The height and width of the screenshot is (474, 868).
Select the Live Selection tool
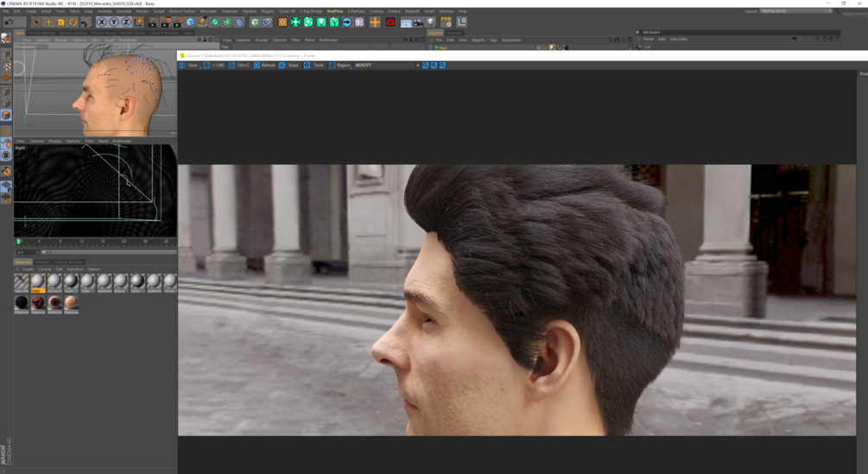coord(36,22)
